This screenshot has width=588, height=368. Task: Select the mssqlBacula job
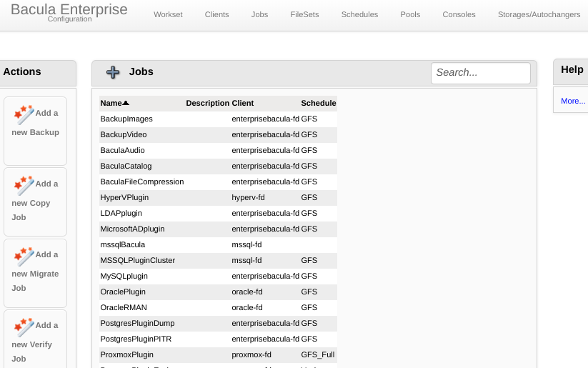pyautogui.click(x=123, y=245)
